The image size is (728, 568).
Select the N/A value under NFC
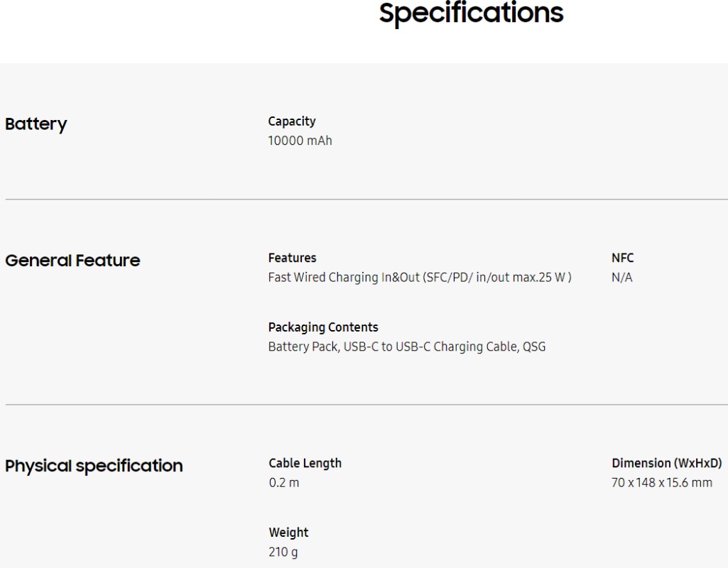point(622,278)
